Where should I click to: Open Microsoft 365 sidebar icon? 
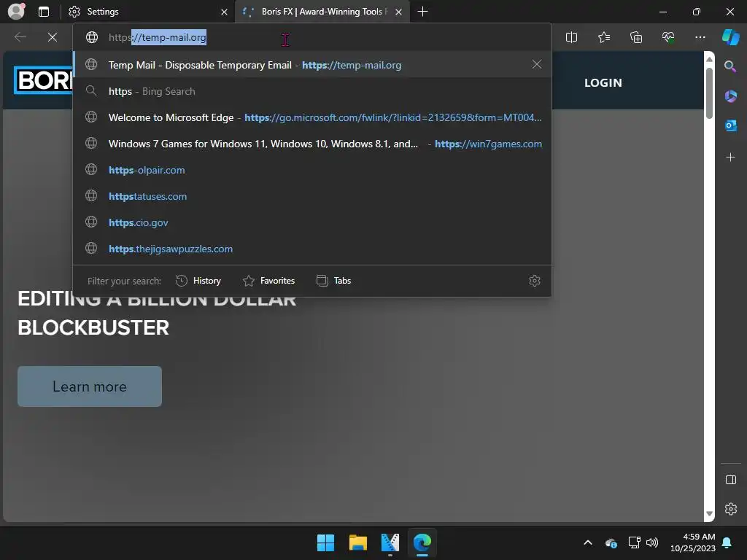coord(730,96)
